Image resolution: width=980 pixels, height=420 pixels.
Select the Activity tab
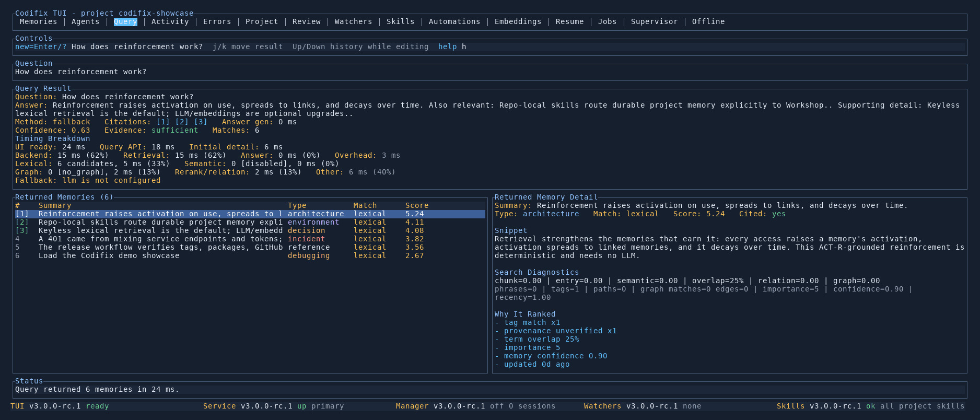[170, 21]
